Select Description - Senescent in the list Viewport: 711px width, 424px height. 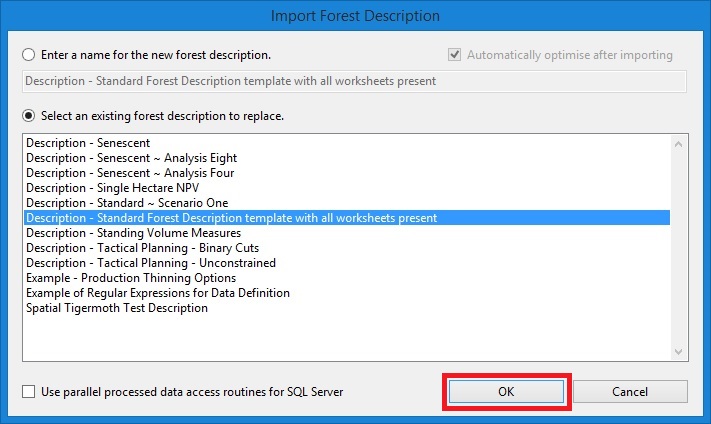347,143
